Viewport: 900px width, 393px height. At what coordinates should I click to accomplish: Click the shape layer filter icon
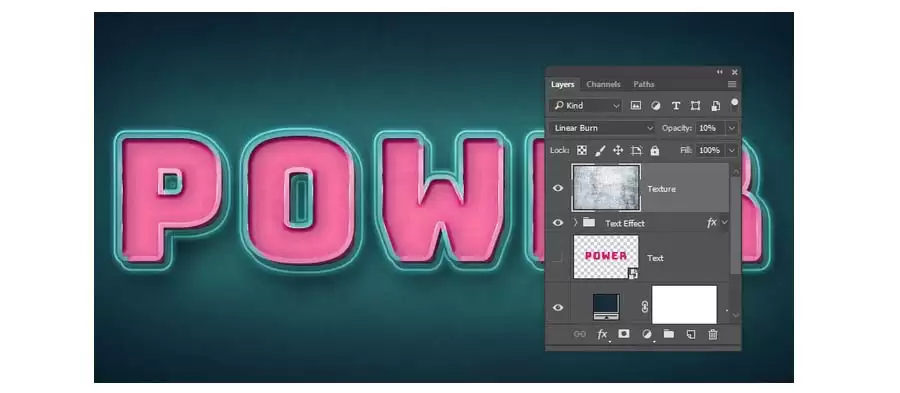[x=695, y=106]
